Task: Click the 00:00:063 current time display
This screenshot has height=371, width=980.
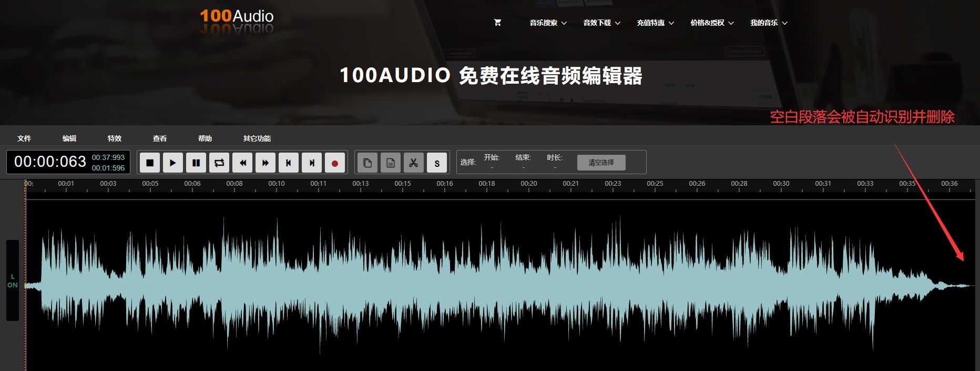Action: coord(50,162)
